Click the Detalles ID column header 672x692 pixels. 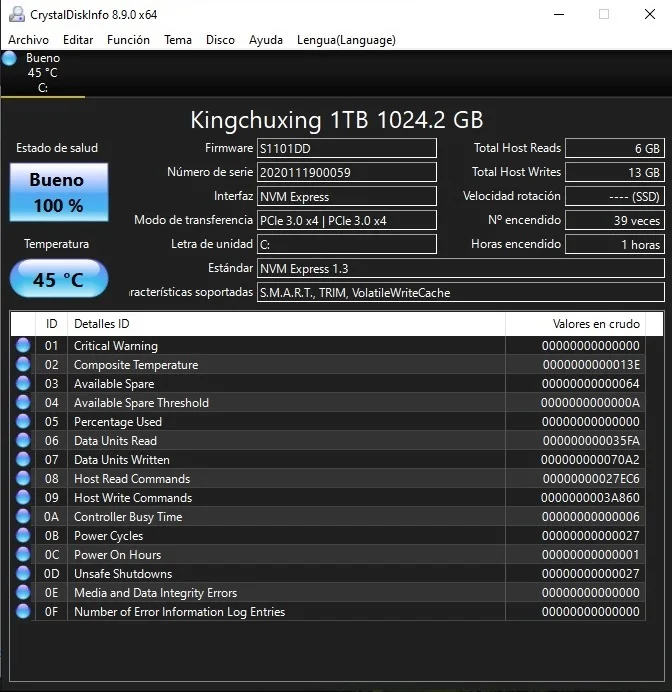(x=286, y=324)
